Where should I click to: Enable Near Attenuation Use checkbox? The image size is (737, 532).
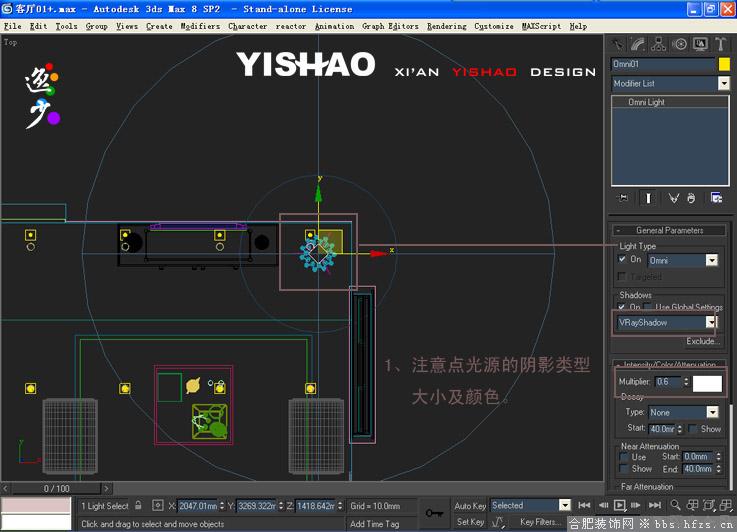coord(624,457)
